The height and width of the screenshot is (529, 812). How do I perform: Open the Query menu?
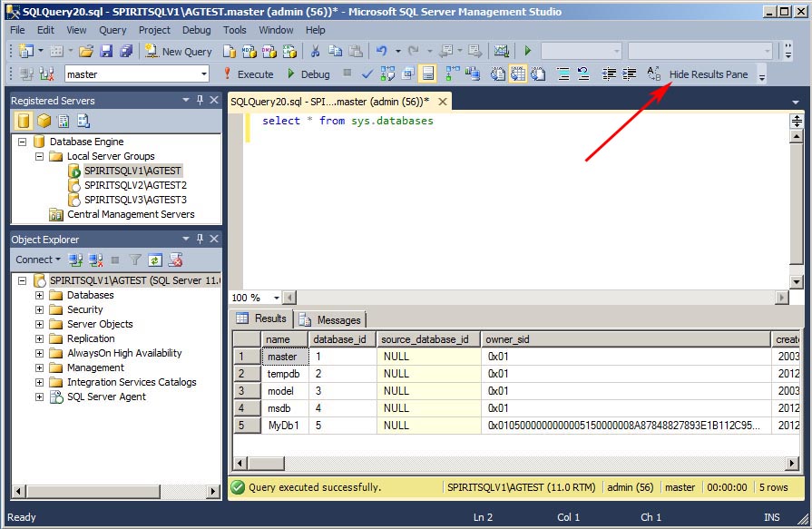(113, 29)
